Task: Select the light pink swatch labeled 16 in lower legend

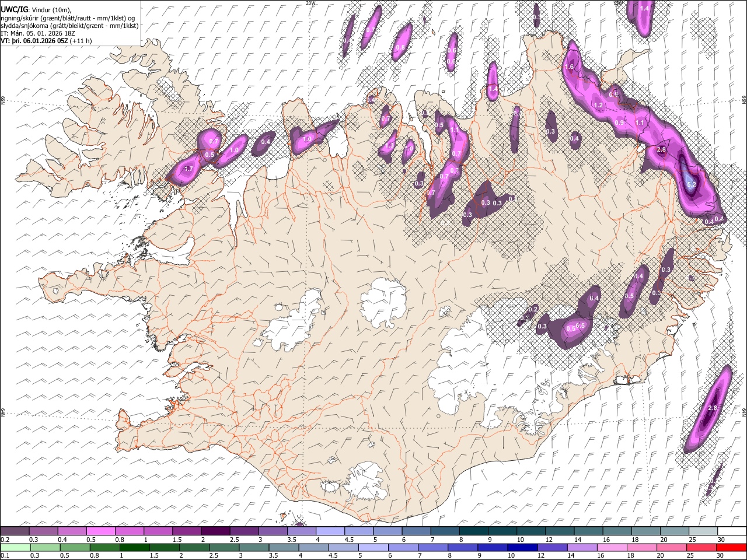Action: tap(611, 548)
